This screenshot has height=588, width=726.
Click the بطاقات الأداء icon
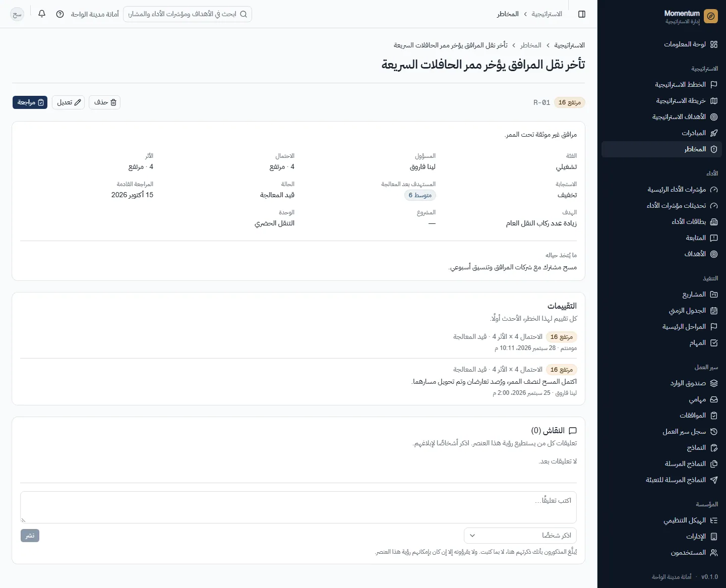pos(713,222)
